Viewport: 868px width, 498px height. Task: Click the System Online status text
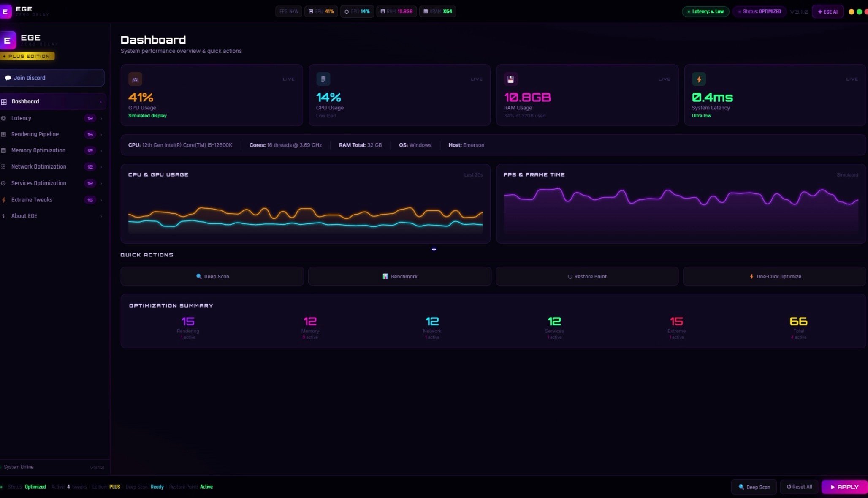pyautogui.click(x=19, y=467)
